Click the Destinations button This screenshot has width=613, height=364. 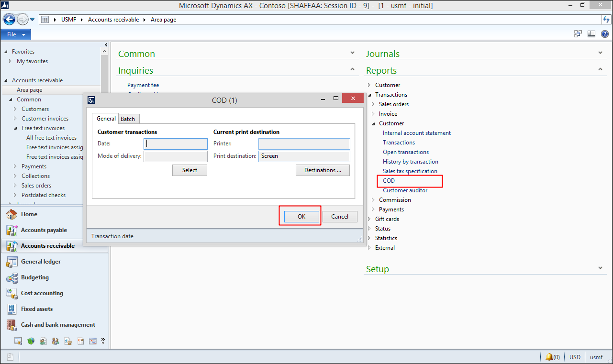[323, 170]
